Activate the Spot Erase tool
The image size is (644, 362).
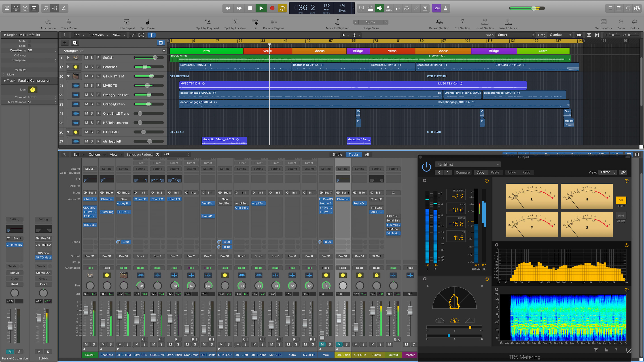tap(147, 24)
